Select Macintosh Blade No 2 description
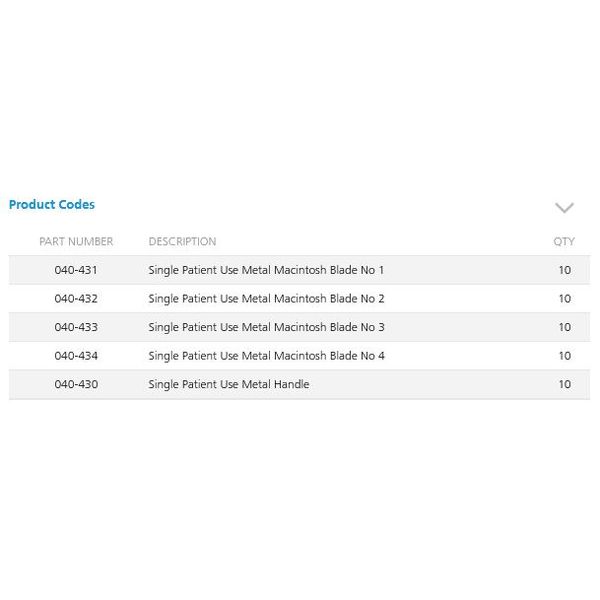The height and width of the screenshot is (600, 600). [x=266, y=299]
